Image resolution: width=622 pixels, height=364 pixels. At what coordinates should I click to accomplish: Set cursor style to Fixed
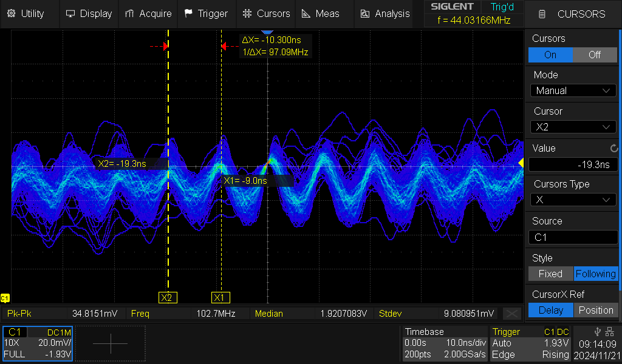pos(550,274)
